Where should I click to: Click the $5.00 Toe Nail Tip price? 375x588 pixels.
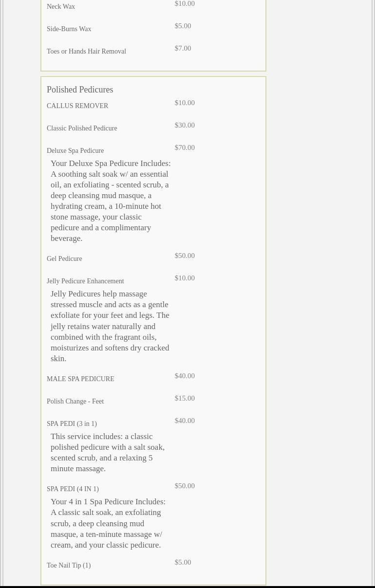coord(183,562)
